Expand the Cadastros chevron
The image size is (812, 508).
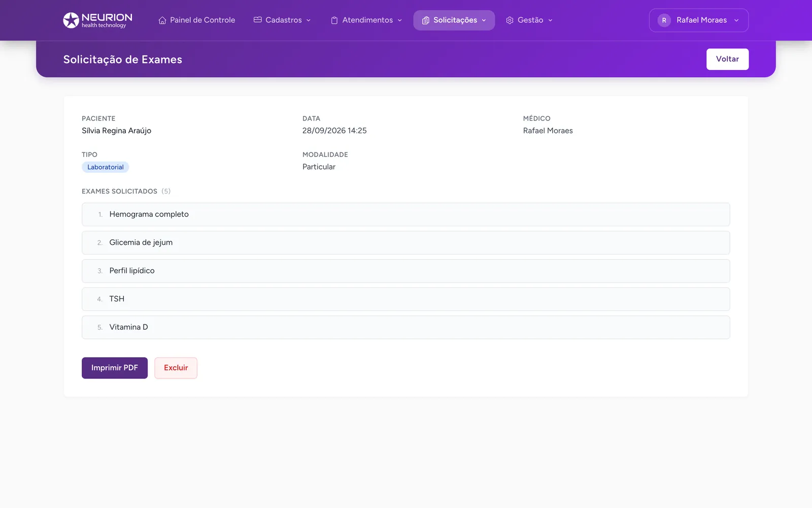[x=309, y=20]
